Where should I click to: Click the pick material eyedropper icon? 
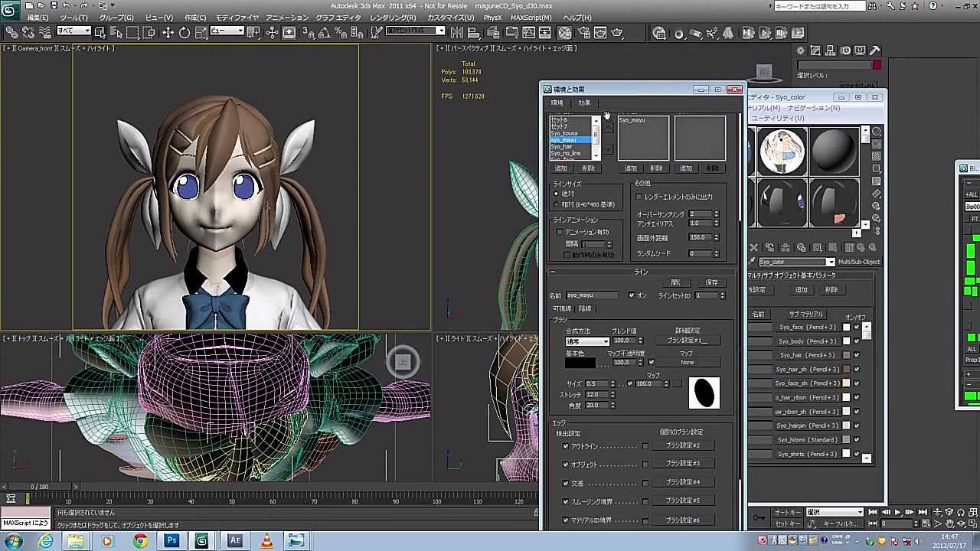tap(753, 262)
